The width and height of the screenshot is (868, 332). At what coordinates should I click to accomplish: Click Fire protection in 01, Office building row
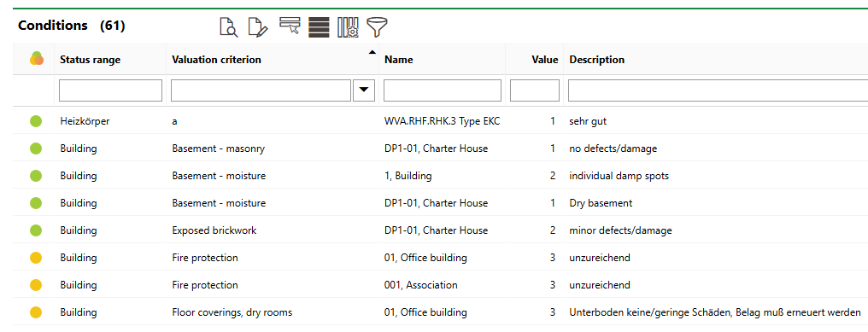(x=205, y=258)
